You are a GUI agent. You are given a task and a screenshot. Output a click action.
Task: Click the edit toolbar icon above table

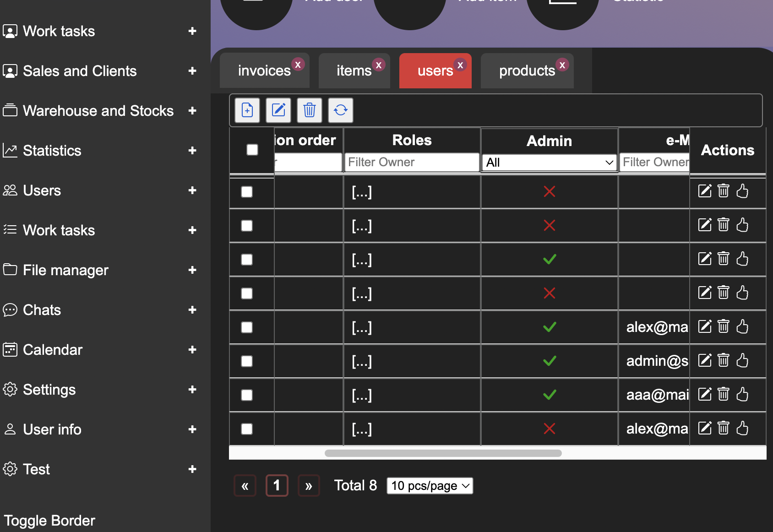point(278,110)
